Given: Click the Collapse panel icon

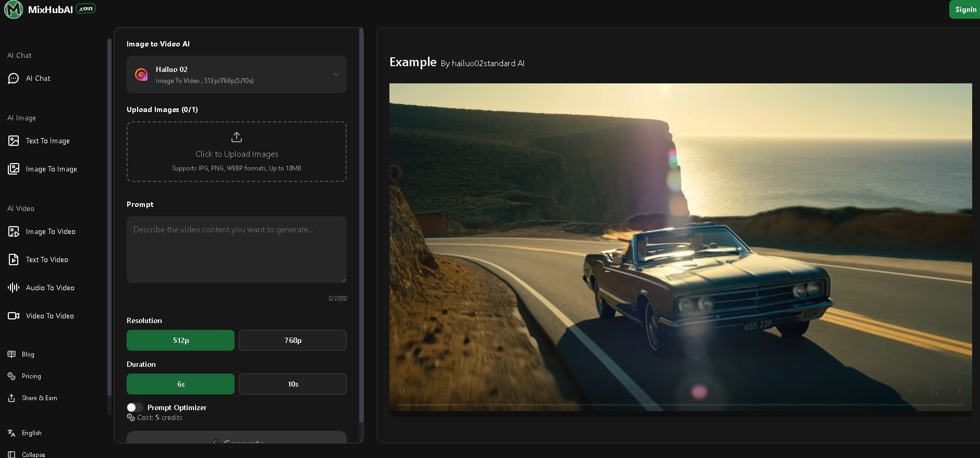Looking at the screenshot, I should pyautogui.click(x=11, y=454).
